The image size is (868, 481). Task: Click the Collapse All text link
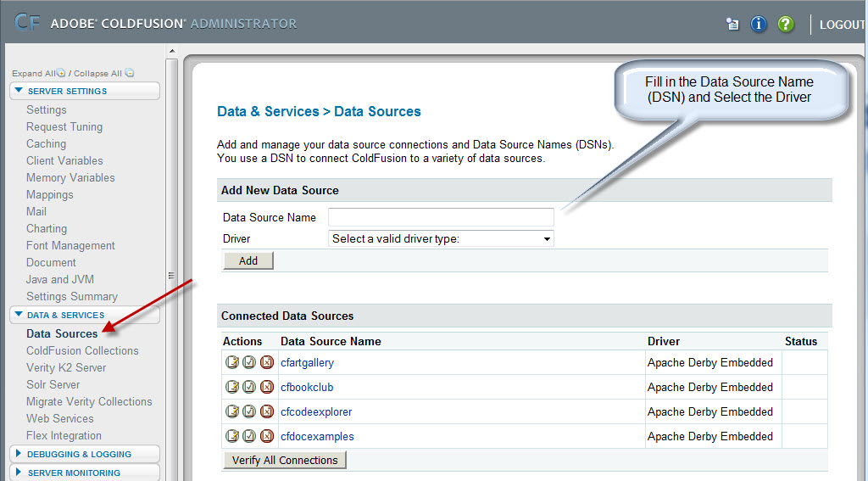click(97, 73)
